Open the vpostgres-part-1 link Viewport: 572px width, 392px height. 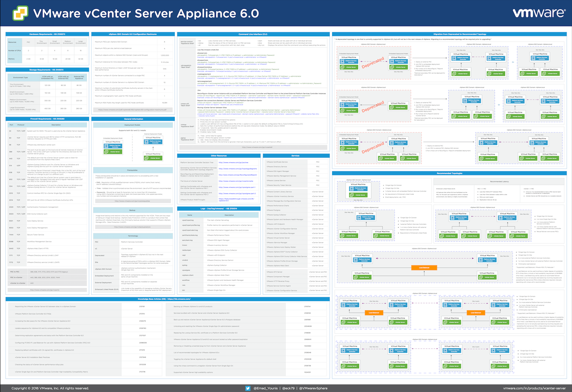click(x=237, y=187)
